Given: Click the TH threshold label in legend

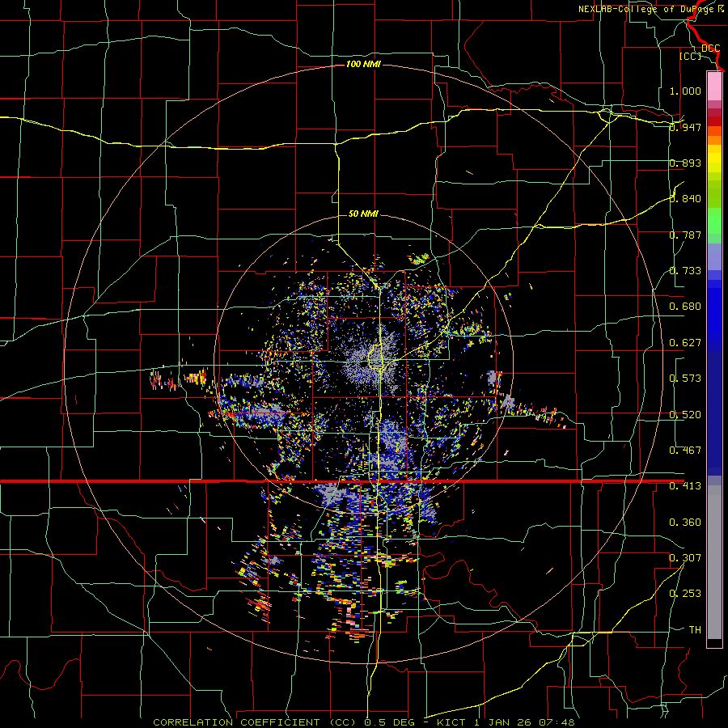Looking at the screenshot, I should click(695, 629).
